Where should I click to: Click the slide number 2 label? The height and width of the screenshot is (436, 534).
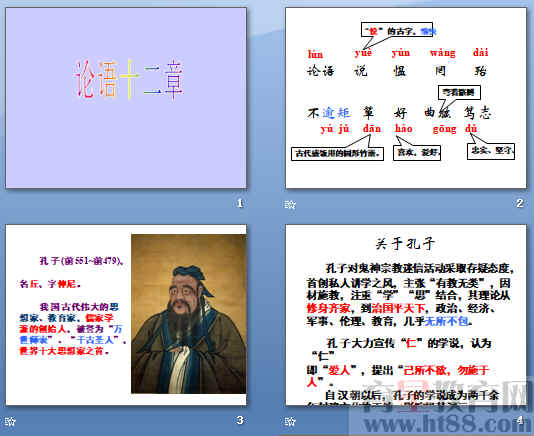(519, 203)
